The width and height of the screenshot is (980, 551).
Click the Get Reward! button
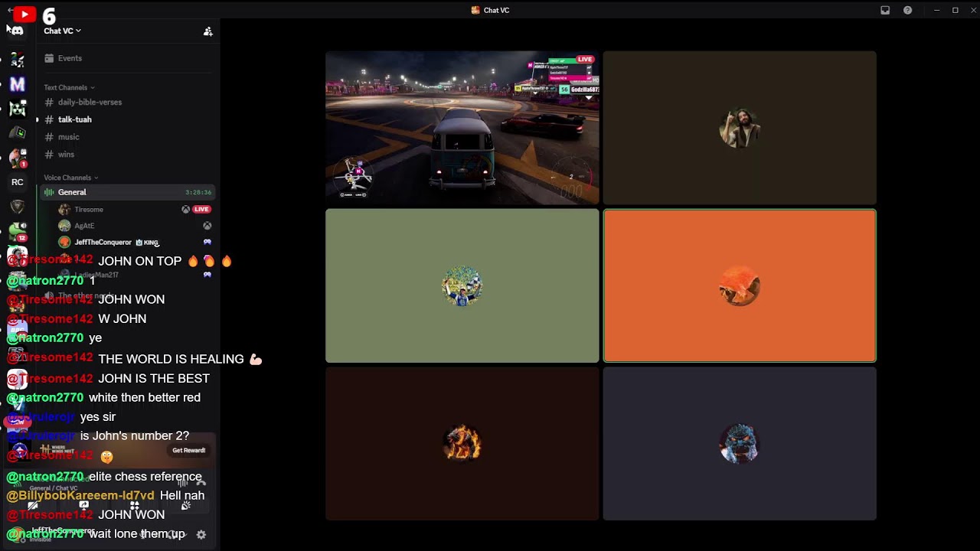(x=188, y=451)
